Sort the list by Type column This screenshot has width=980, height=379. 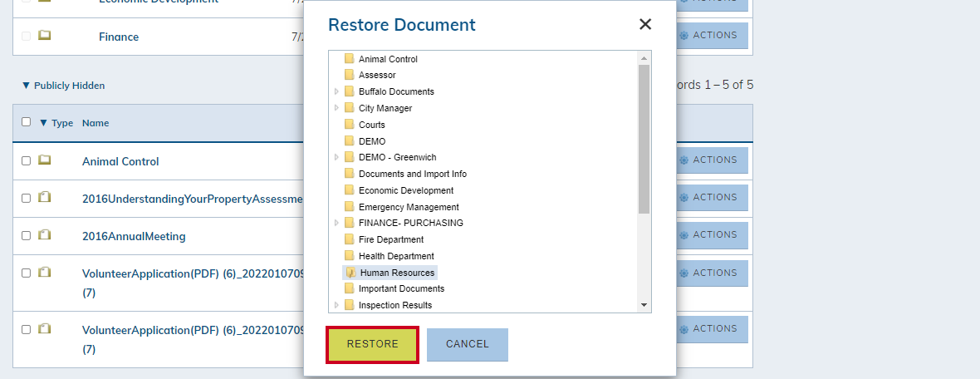(56, 123)
